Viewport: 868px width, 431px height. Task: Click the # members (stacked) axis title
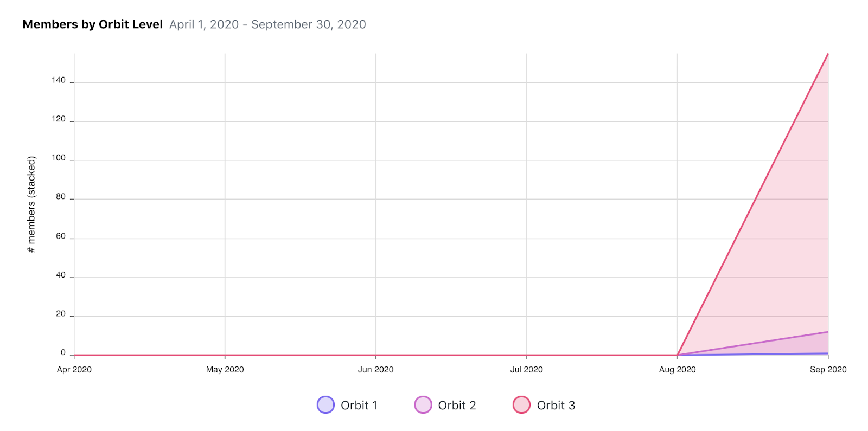coord(31,204)
